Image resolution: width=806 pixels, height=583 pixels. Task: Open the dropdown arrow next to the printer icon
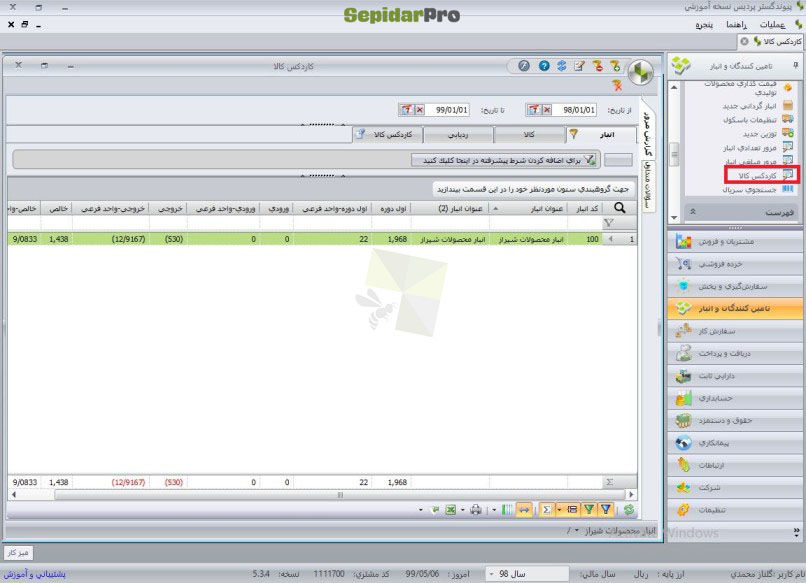[x=463, y=510]
